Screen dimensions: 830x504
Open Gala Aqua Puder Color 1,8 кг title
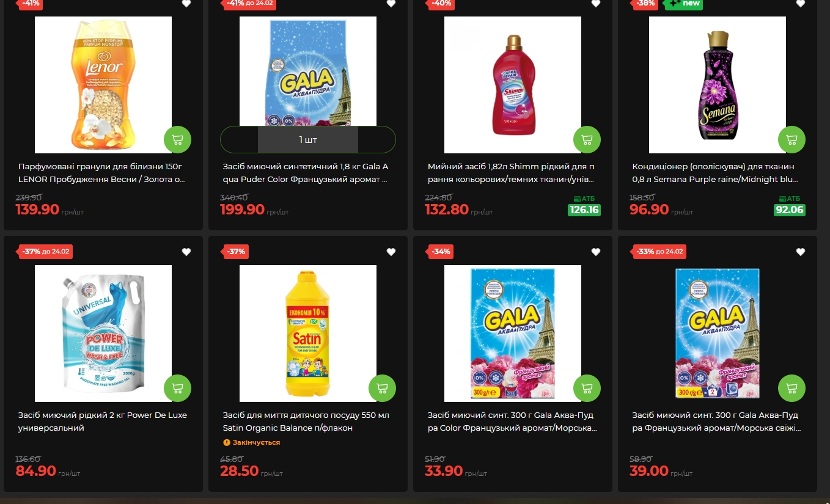pos(306,173)
